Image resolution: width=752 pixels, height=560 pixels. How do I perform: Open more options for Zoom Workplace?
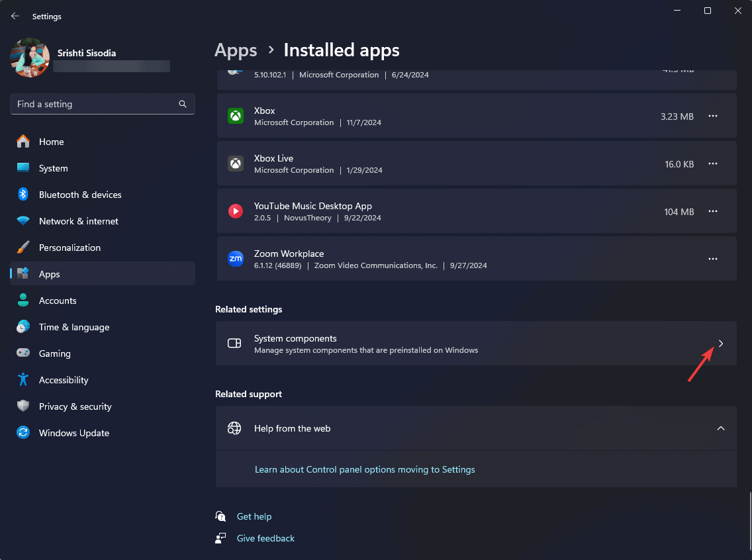tap(713, 259)
